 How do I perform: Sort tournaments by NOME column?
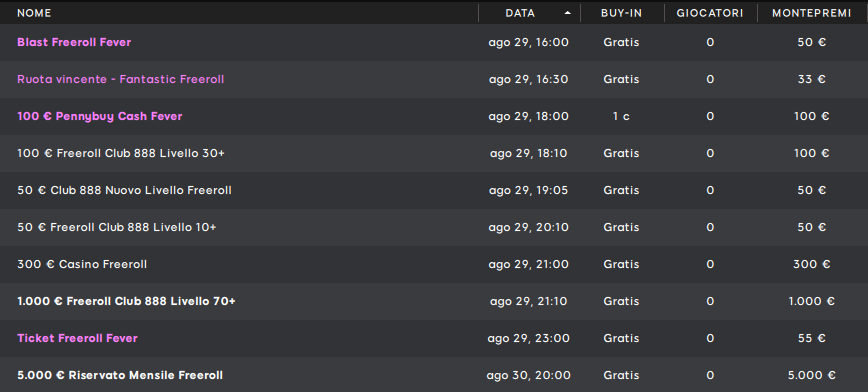[x=34, y=13]
